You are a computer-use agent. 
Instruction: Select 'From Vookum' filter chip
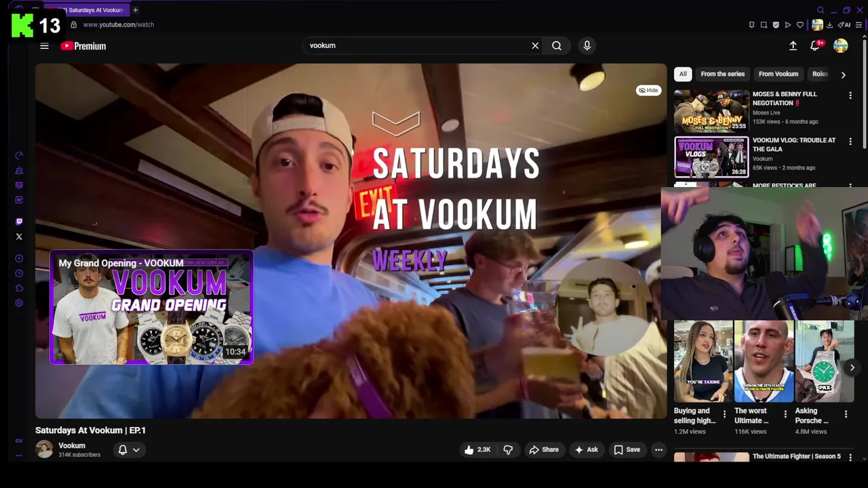[x=778, y=74]
